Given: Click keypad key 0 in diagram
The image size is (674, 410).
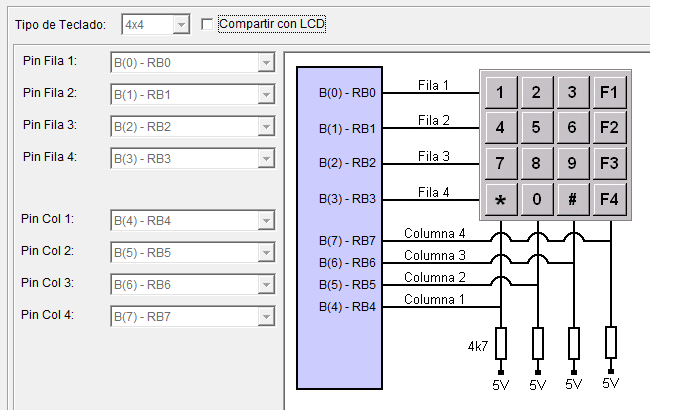Looking at the screenshot, I should 536,199.
